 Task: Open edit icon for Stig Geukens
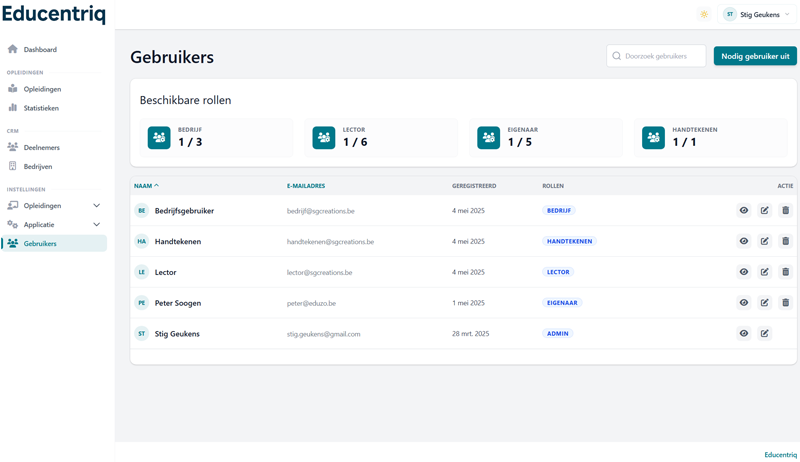click(x=765, y=334)
